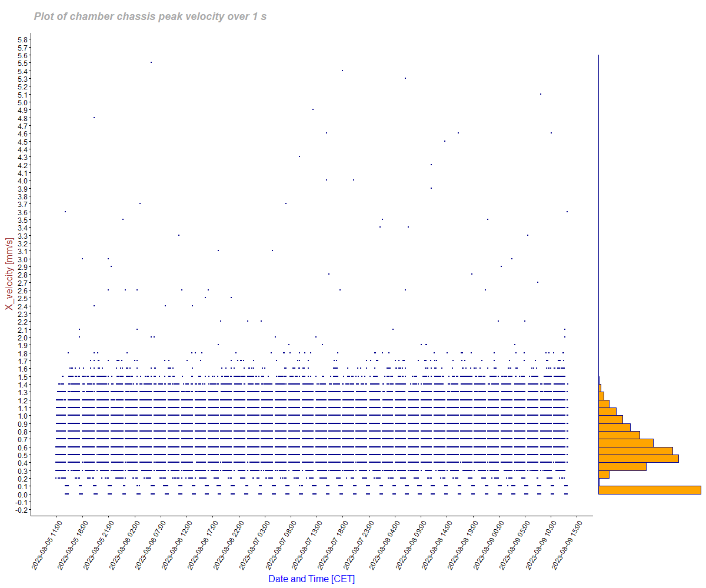The height and width of the screenshot is (588, 706).
Task: Click the -0.2 y-axis tick label
Action: click(x=22, y=510)
